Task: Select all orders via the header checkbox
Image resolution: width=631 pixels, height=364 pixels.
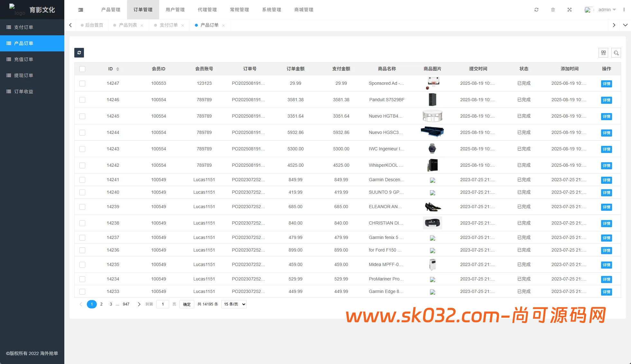Action: [x=82, y=69]
